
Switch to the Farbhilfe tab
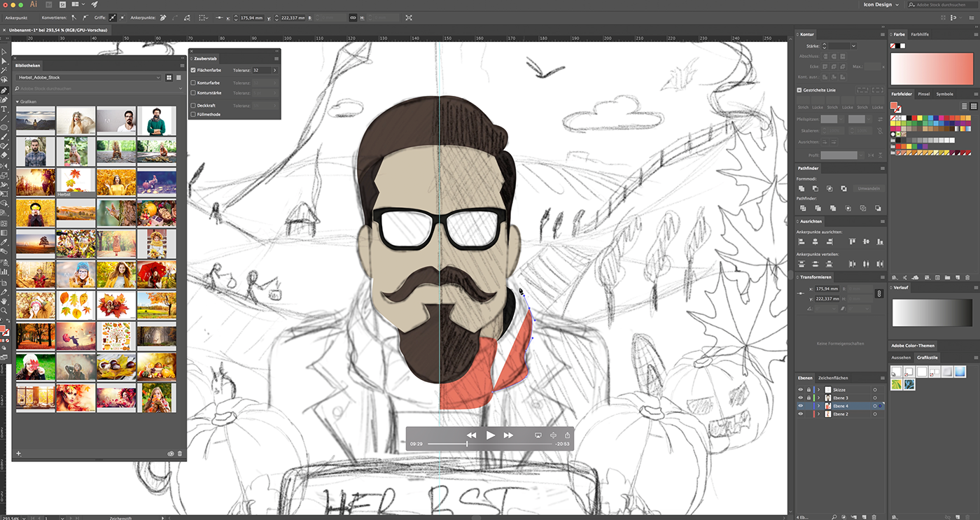[x=920, y=34]
